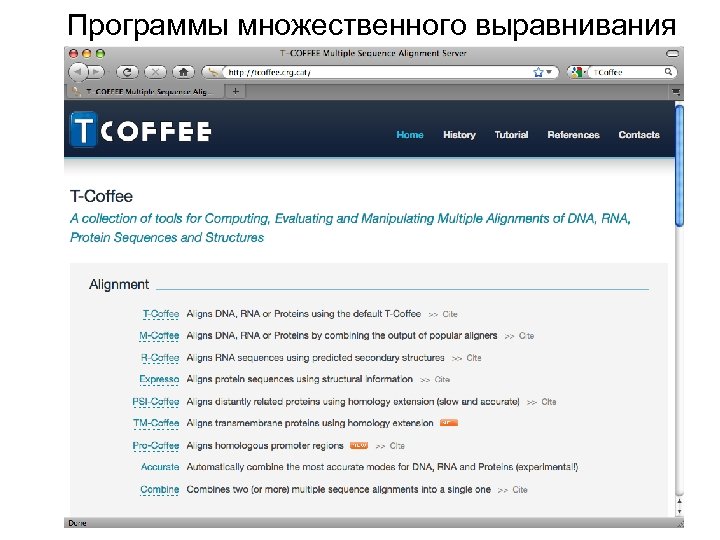Open the Tutorial navigation item
Viewport: 720px width, 540px height.
pos(511,135)
